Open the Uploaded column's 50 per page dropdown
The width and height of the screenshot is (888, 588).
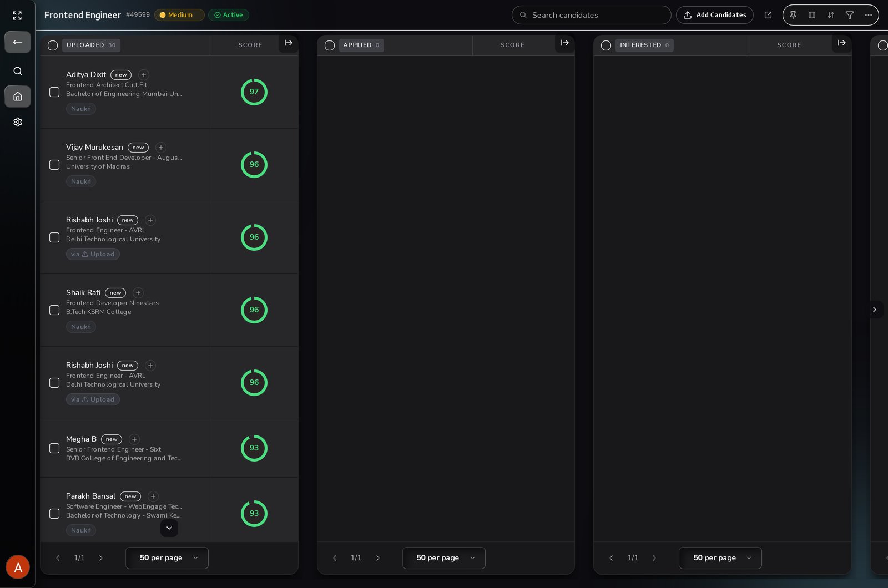coord(167,558)
